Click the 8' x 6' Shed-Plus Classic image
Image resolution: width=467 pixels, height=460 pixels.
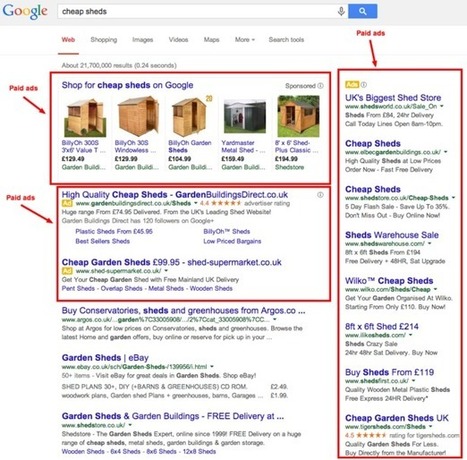point(298,116)
